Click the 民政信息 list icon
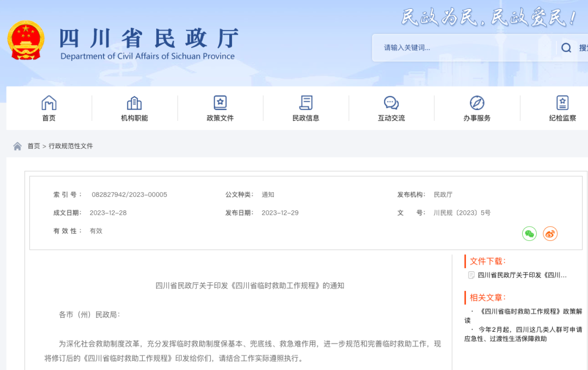588x370 pixels. 305,102
